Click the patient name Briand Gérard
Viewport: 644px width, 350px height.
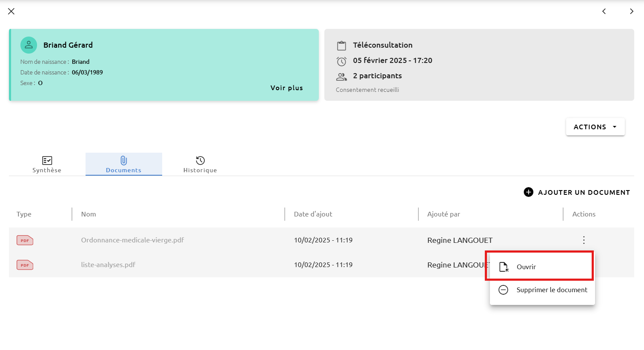coord(68,45)
